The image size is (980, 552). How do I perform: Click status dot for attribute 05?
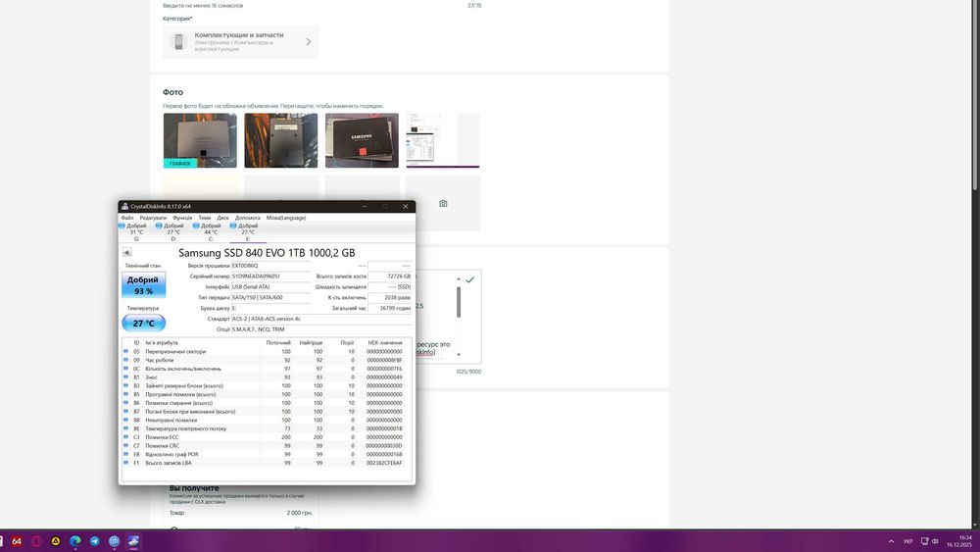tap(125, 351)
